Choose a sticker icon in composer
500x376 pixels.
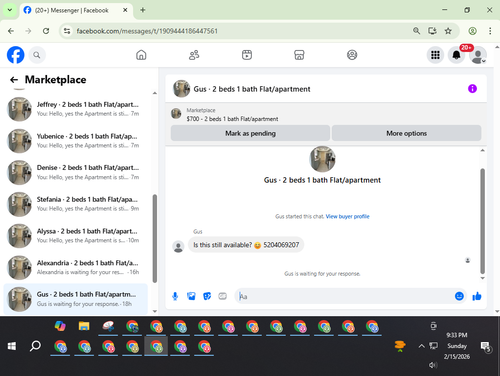click(x=207, y=296)
